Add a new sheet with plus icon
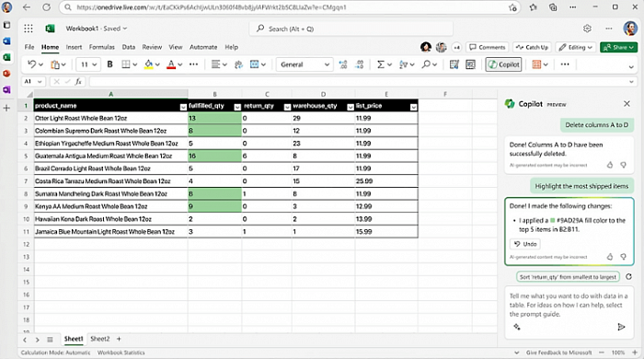 pos(119,339)
